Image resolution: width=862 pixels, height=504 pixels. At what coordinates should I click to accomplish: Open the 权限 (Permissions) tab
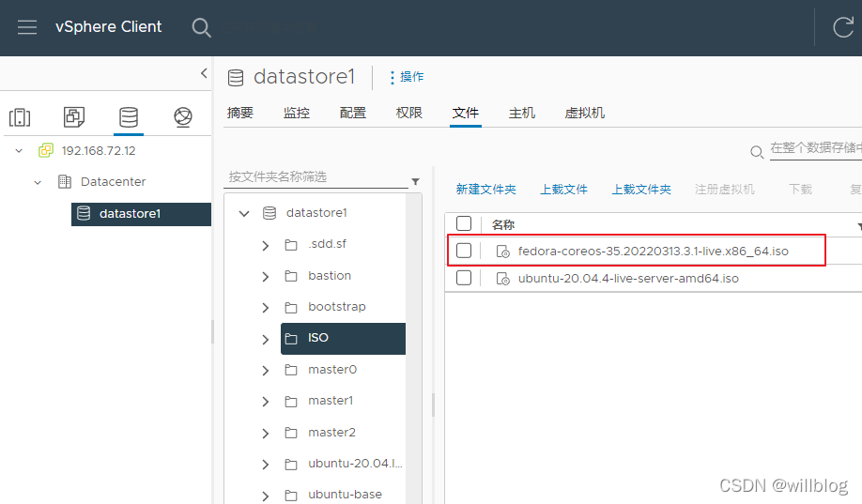(409, 114)
